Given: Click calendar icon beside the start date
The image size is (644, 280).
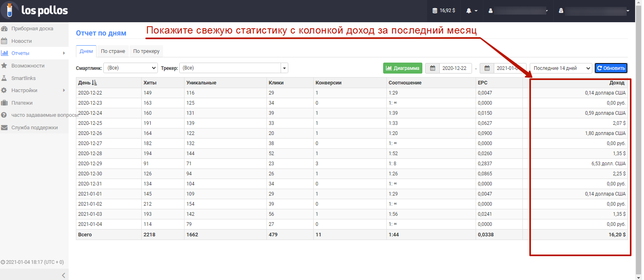Looking at the screenshot, I should 432,68.
